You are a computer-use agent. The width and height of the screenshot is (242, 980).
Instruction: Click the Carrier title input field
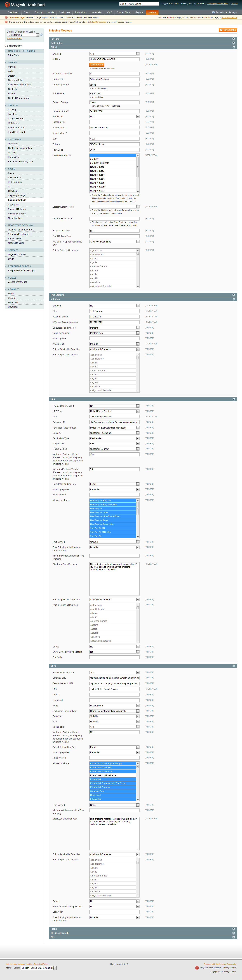[x=114, y=79]
